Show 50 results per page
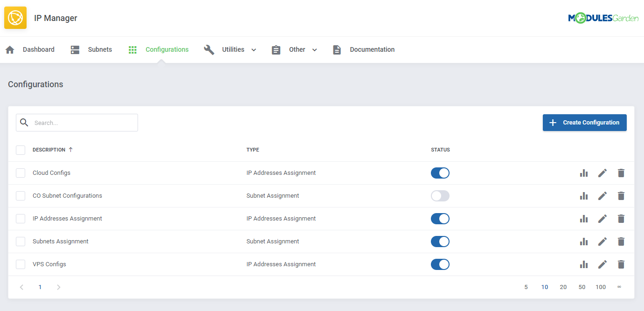644x311 pixels. click(x=582, y=287)
